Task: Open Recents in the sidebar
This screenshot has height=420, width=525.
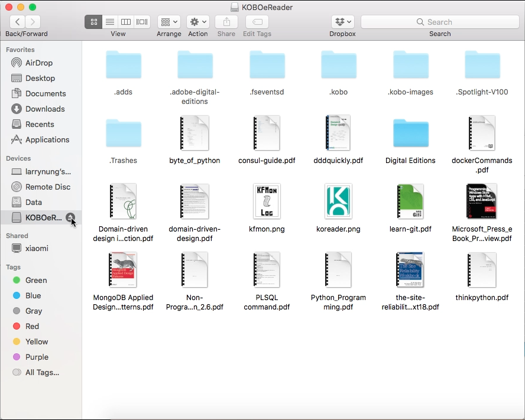Action: [41, 125]
